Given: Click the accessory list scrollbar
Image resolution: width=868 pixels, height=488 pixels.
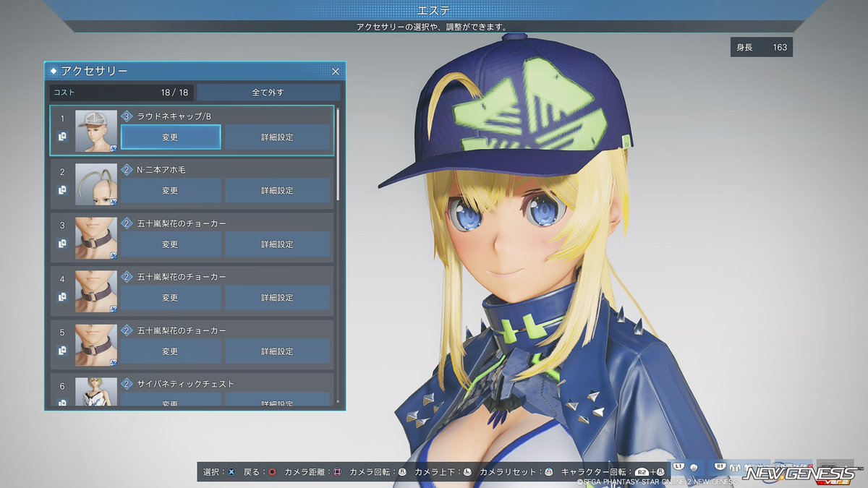Looking at the screenshot, I should 338,155.
